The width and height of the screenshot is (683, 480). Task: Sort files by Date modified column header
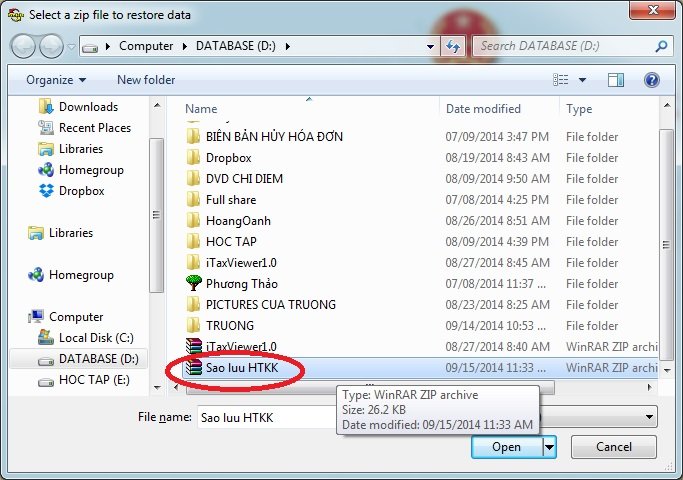point(483,109)
